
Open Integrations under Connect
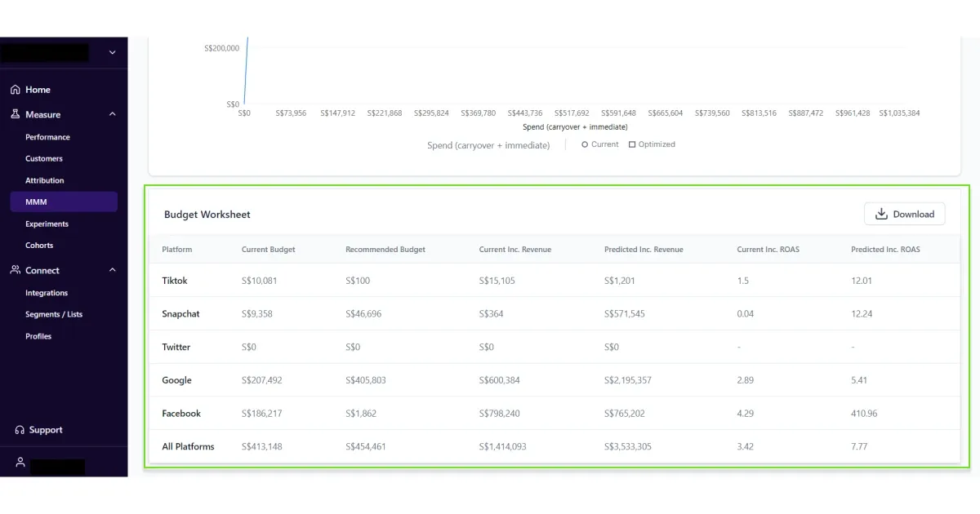coord(47,293)
